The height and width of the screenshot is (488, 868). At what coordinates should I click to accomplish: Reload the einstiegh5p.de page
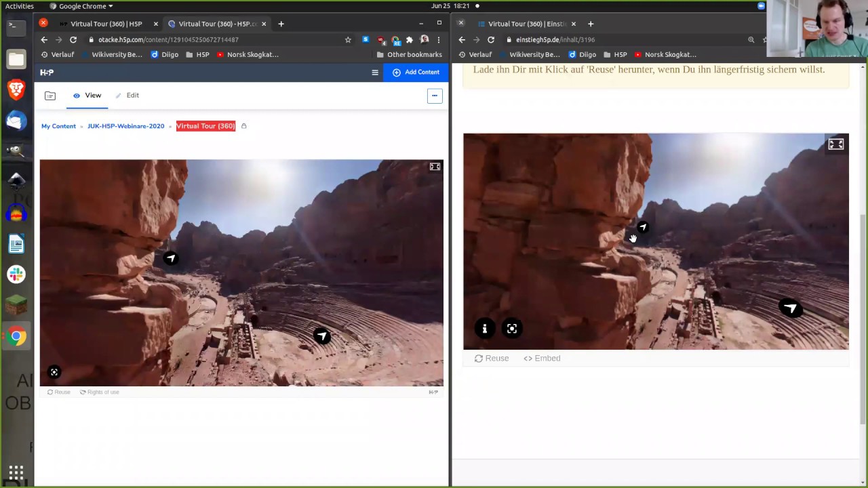pyautogui.click(x=491, y=40)
